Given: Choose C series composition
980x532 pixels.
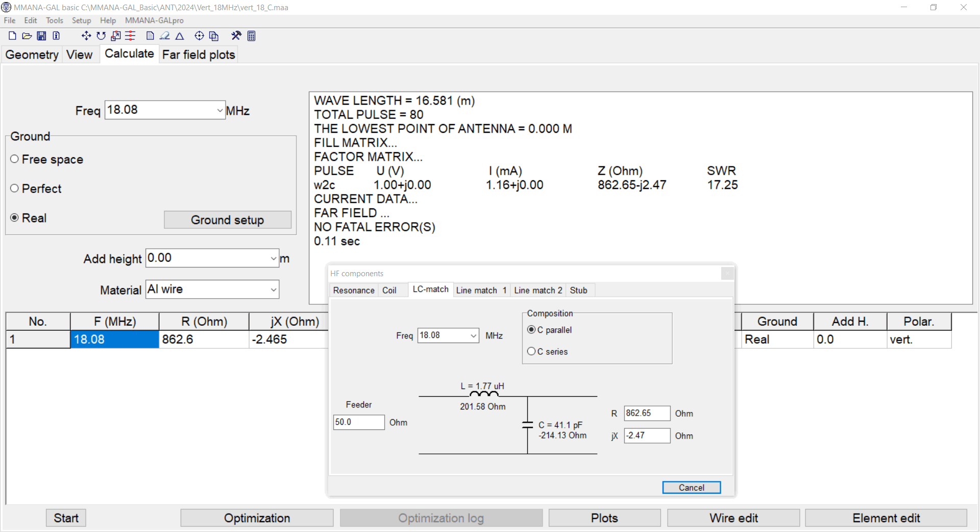Looking at the screenshot, I should pyautogui.click(x=531, y=351).
